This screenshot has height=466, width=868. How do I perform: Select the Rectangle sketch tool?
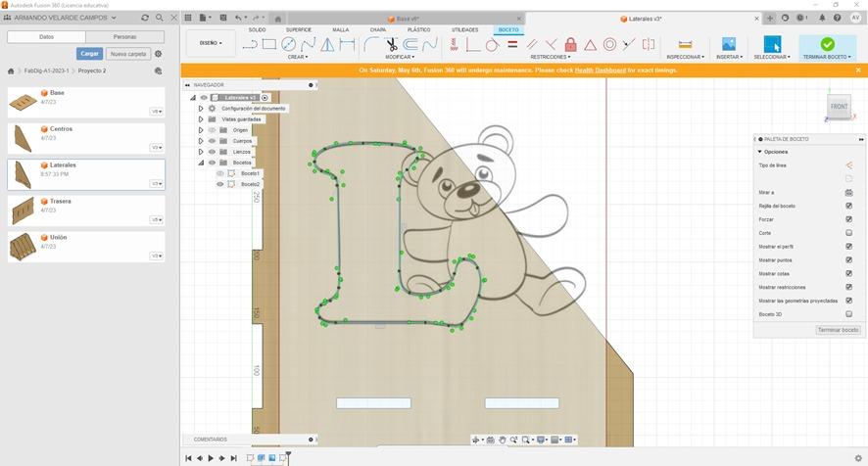tap(269, 44)
